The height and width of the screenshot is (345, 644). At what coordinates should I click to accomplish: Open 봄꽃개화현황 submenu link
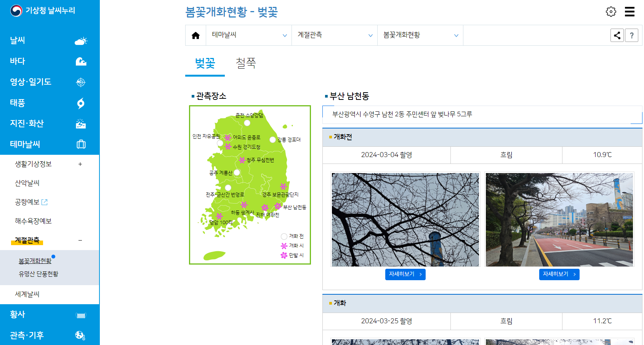coord(35,261)
